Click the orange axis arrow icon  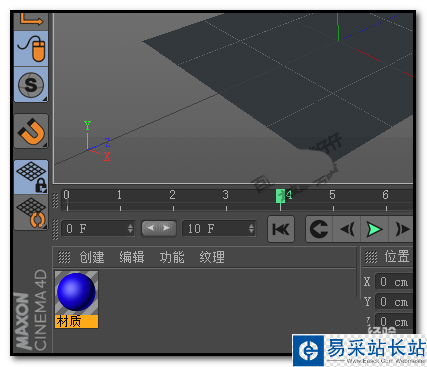point(31,21)
